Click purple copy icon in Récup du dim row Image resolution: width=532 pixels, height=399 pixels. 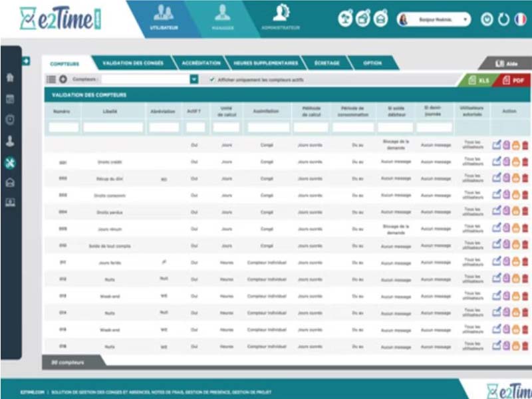(x=506, y=178)
